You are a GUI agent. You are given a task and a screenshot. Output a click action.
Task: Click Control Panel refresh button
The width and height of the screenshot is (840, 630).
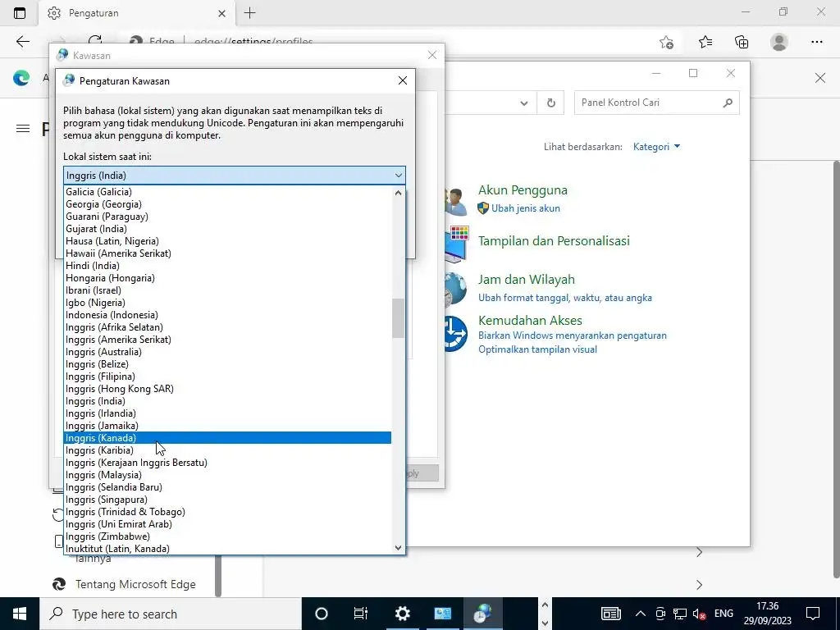550,103
